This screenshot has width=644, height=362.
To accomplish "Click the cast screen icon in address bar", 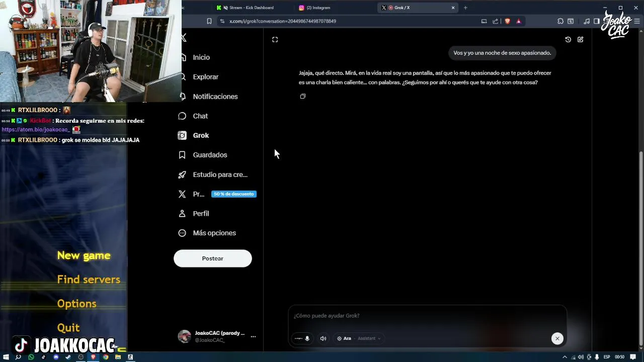I will tap(484, 21).
